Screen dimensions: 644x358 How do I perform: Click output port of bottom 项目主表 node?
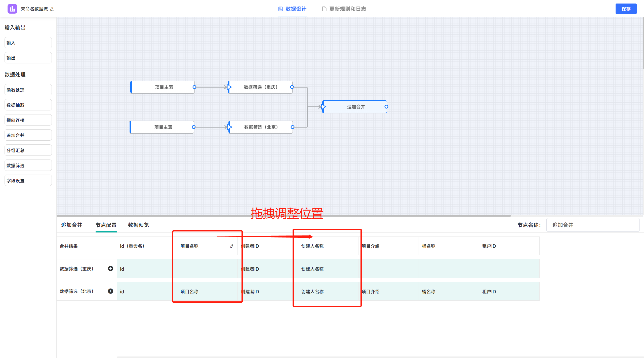tap(193, 127)
